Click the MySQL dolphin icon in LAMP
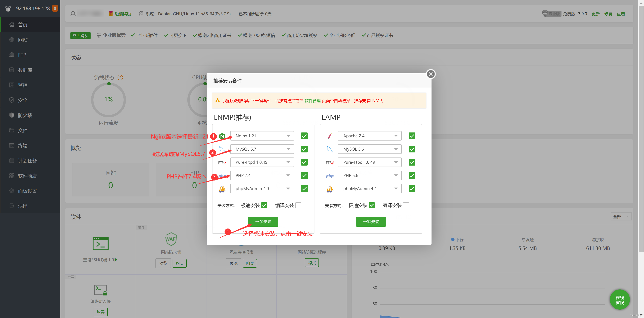 330,149
